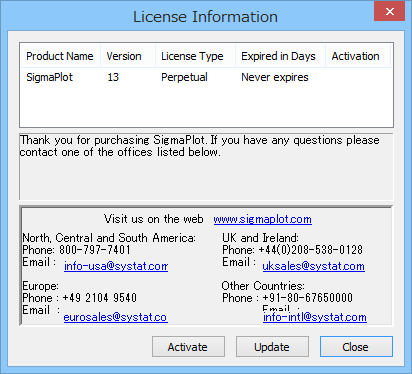Click the phone number +44(0)208-538-0128

tap(310, 250)
